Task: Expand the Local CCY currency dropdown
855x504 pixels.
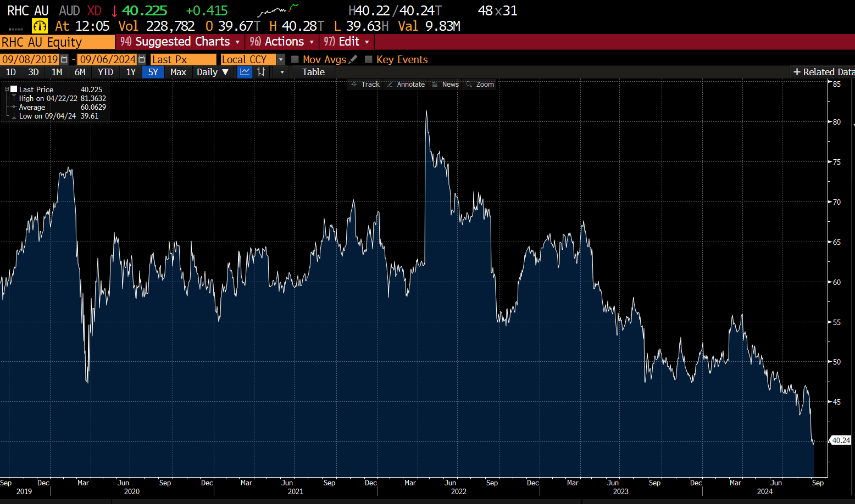Action: coord(281,59)
